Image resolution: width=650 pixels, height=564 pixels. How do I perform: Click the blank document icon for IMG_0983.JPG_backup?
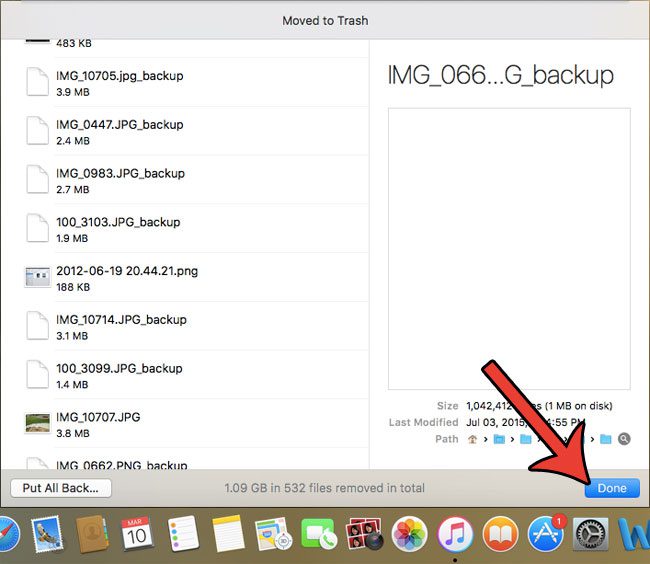point(37,179)
